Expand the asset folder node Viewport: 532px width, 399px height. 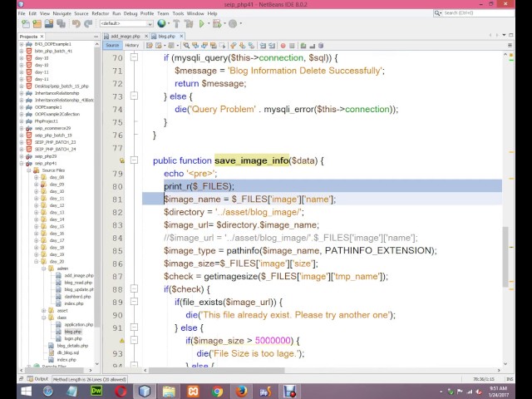pyautogui.click(x=43, y=310)
